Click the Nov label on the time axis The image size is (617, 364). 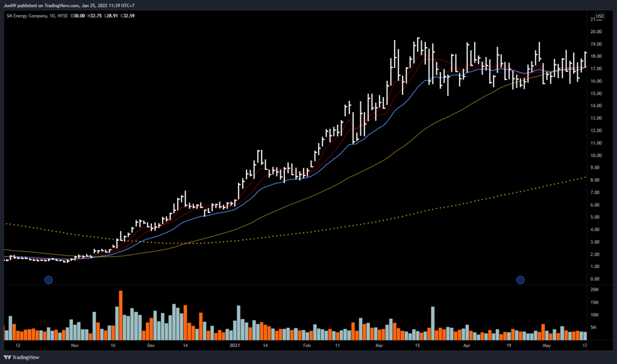(x=75, y=347)
